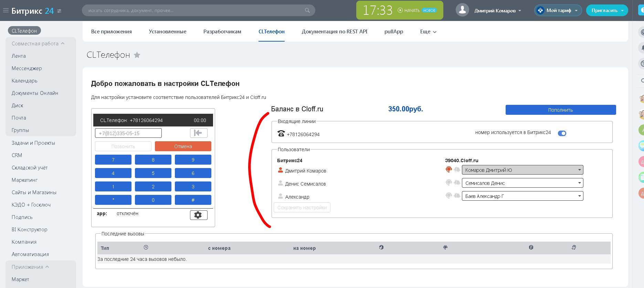Click the telephone icon beside +78126064294
The height and width of the screenshot is (288, 644).
pos(281,133)
